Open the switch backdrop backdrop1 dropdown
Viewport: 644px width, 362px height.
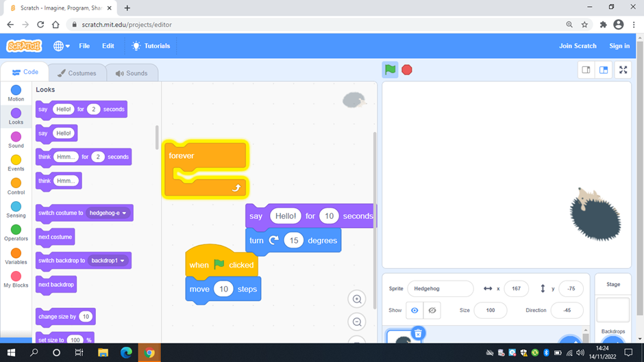tap(108, 261)
